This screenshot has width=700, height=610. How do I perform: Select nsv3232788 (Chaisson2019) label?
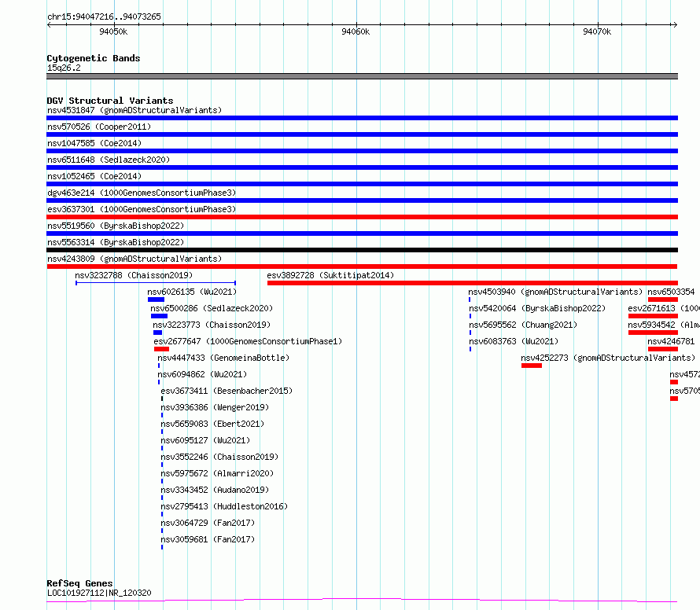coord(134,275)
